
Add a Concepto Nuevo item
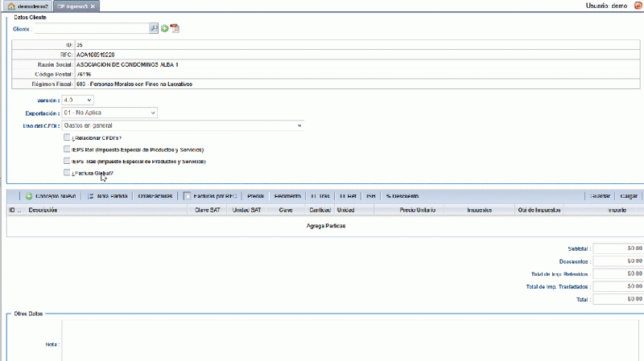[51, 195]
